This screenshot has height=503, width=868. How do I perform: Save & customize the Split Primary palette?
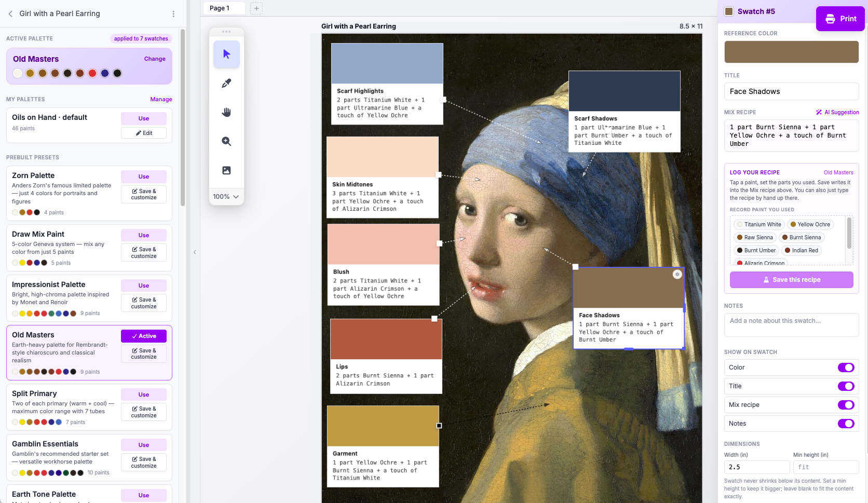[144, 412]
